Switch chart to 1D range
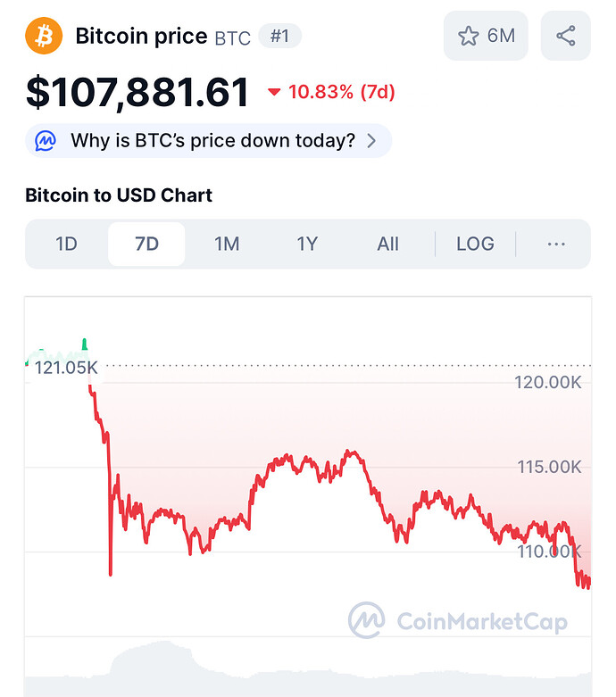This screenshot has height=697, width=616. click(x=66, y=244)
